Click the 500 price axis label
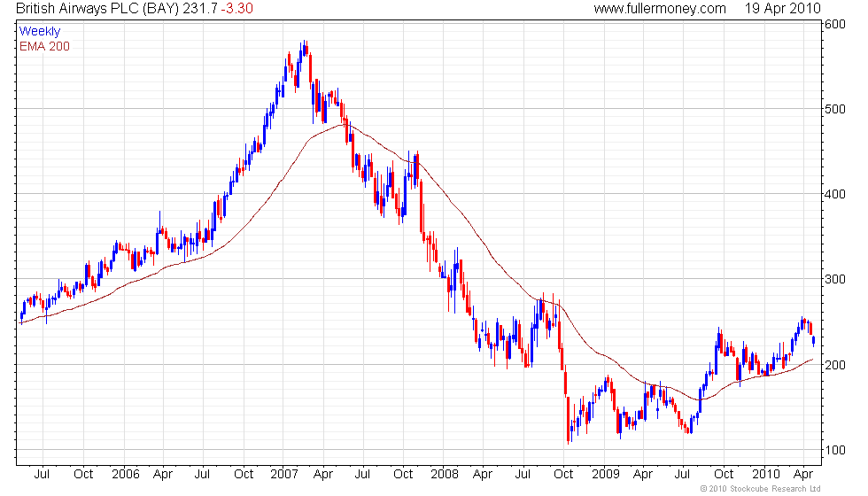 835,109
